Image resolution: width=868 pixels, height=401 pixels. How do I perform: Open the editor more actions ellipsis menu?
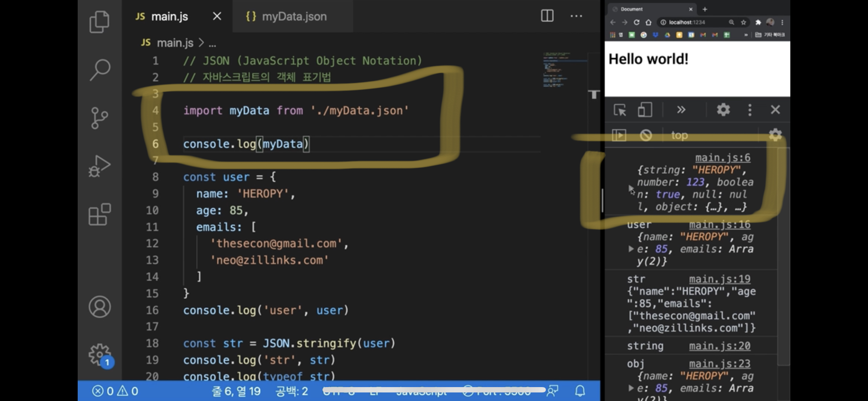click(576, 16)
